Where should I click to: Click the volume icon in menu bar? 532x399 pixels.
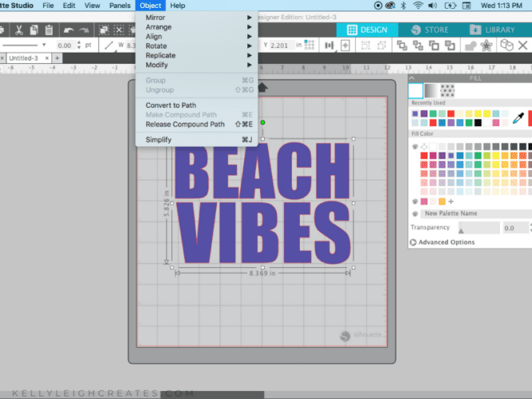[x=432, y=6]
